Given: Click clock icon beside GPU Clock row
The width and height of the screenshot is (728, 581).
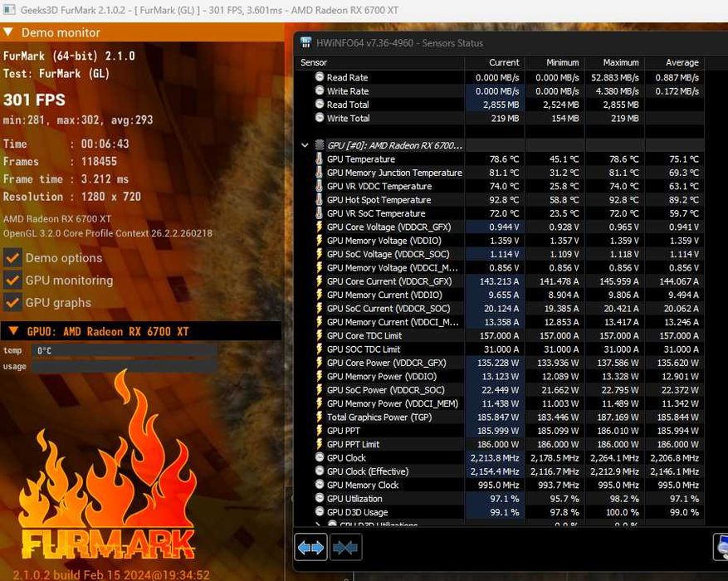Looking at the screenshot, I should (320, 457).
